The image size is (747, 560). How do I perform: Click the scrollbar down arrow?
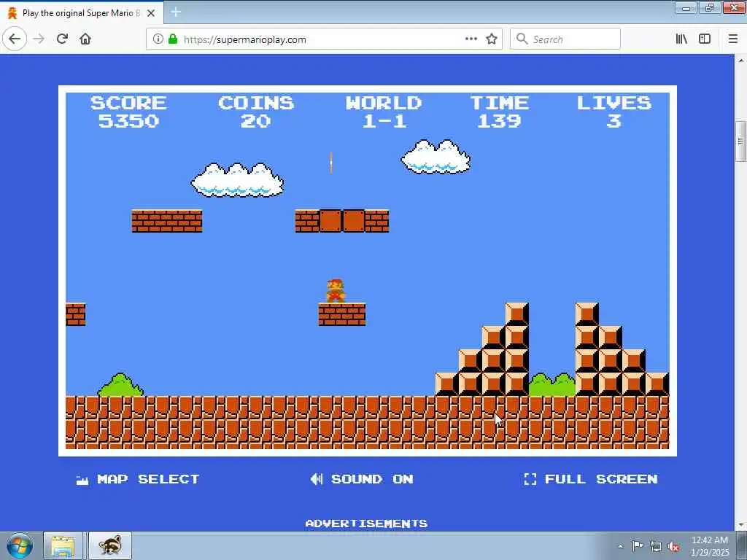pyautogui.click(x=740, y=525)
